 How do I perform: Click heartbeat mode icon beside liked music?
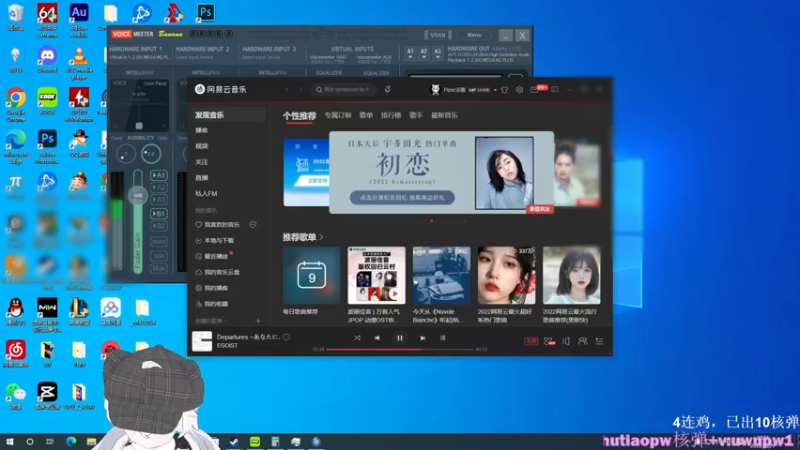pyautogui.click(x=253, y=224)
